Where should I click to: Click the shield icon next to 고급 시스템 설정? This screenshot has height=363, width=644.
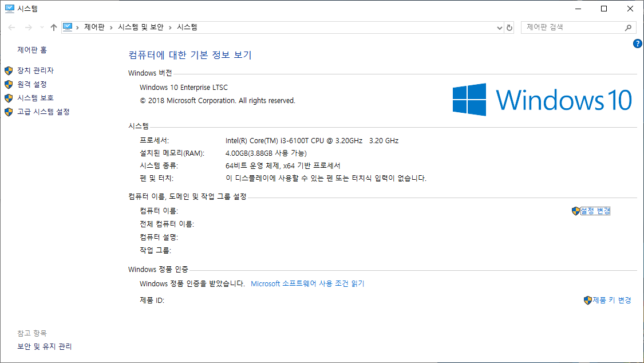click(x=9, y=112)
